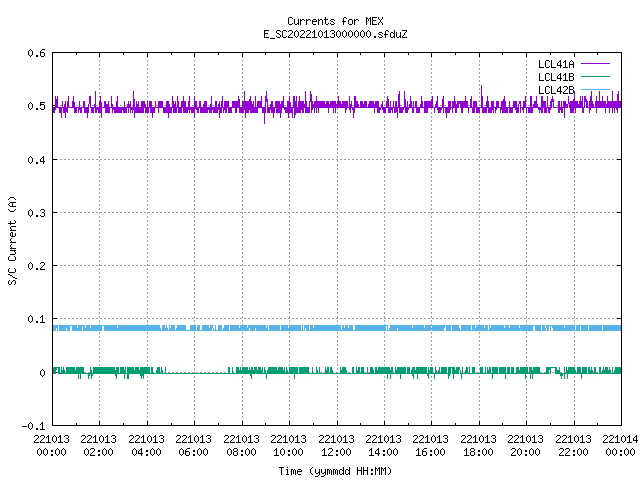This screenshot has height=480, width=640.
Task: Click the 0.4 y-axis tick value
Action: [36, 160]
